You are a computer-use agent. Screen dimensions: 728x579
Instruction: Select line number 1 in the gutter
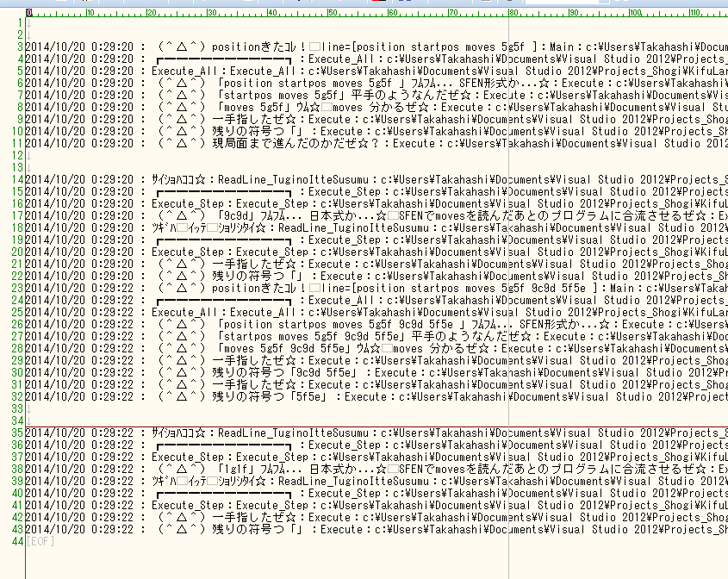(x=20, y=22)
